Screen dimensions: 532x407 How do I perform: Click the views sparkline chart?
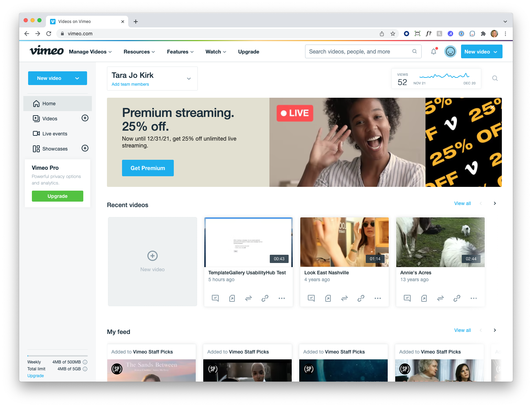(x=444, y=76)
